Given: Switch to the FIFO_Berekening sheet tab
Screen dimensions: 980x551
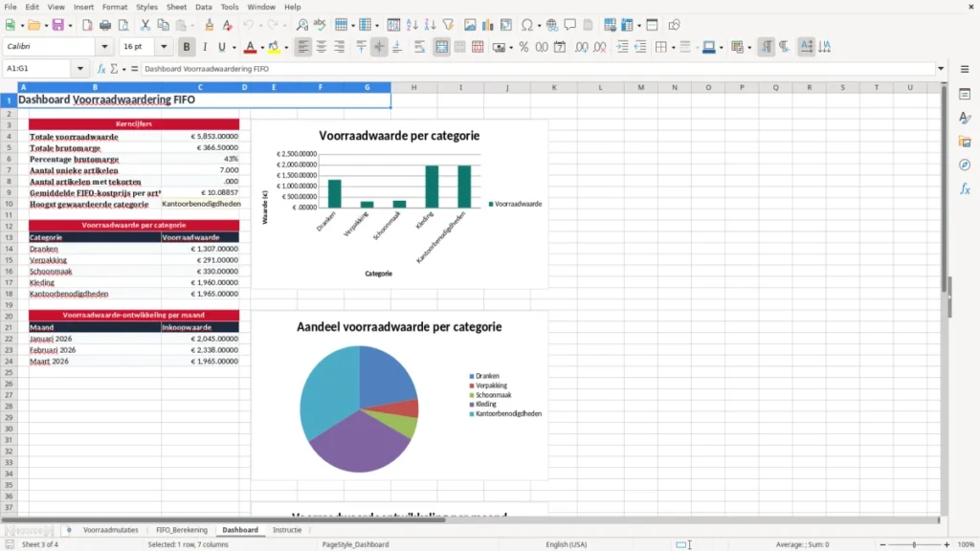Looking at the screenshot, I should pos(181,530).
